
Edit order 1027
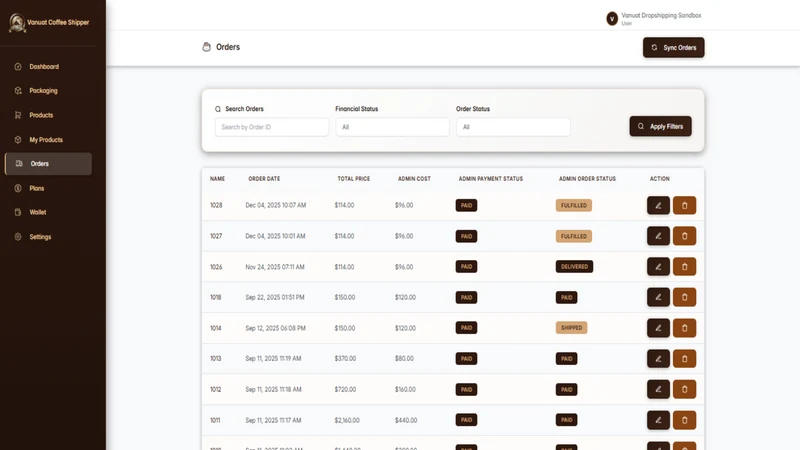[x=658, y=236]
